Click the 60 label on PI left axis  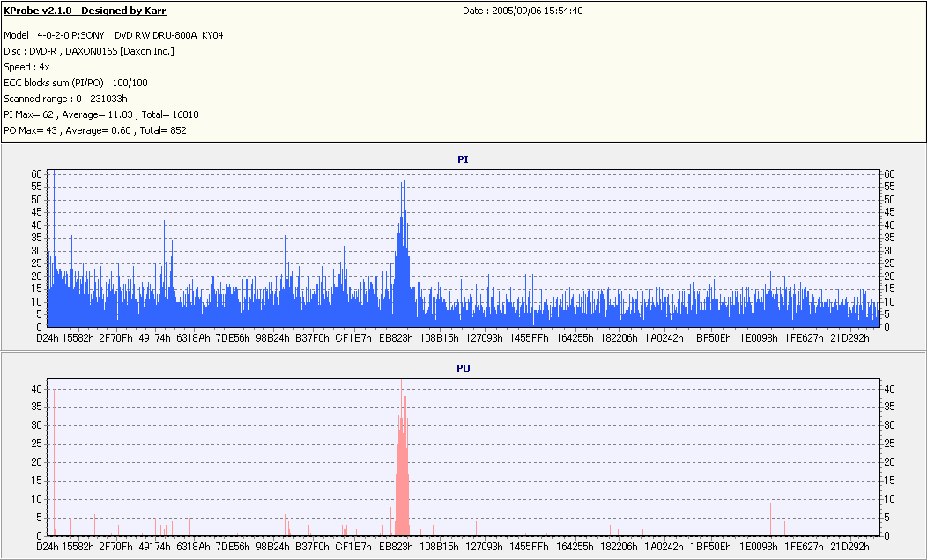tap(37, 174)
